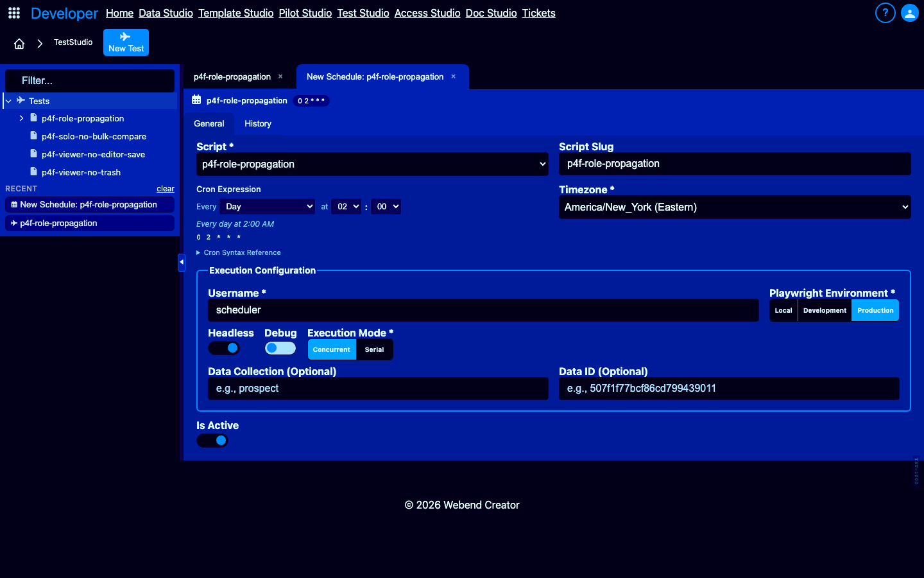Focus the sidebar Filter field

[x=90, y=81]
